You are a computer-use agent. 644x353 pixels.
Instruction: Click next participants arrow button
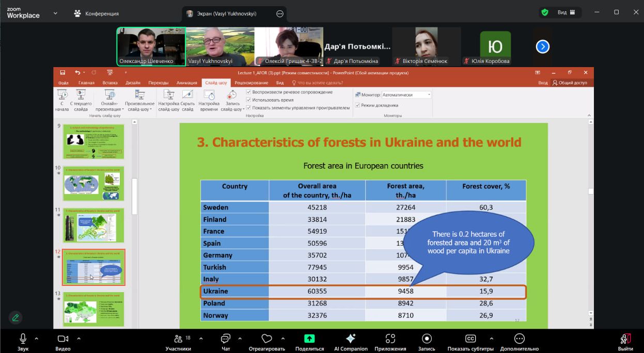(542, 47)
